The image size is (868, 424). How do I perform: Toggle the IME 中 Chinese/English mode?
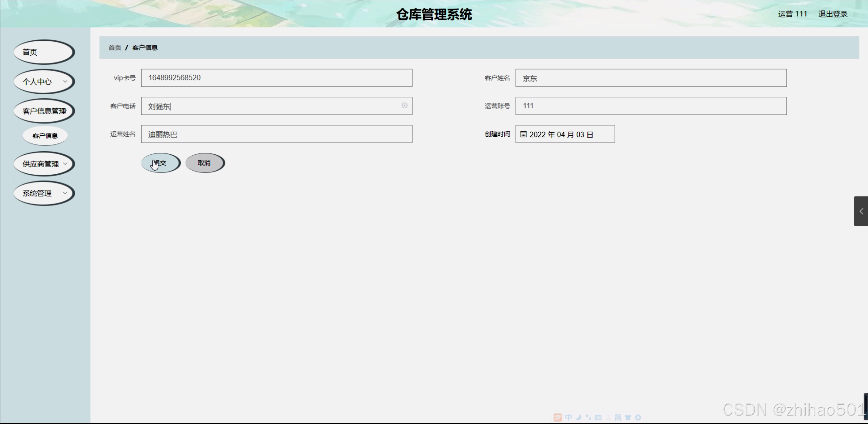click(x=568, y=418)
